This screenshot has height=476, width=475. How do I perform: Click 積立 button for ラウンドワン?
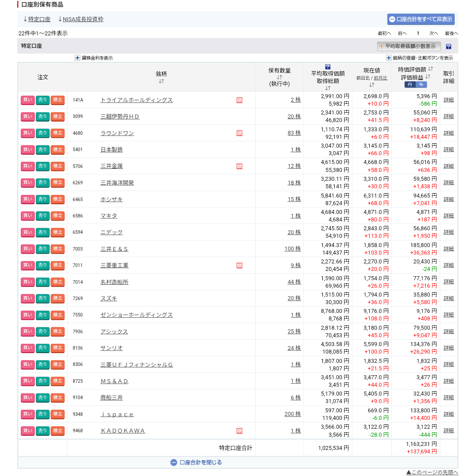coord(57,133)
